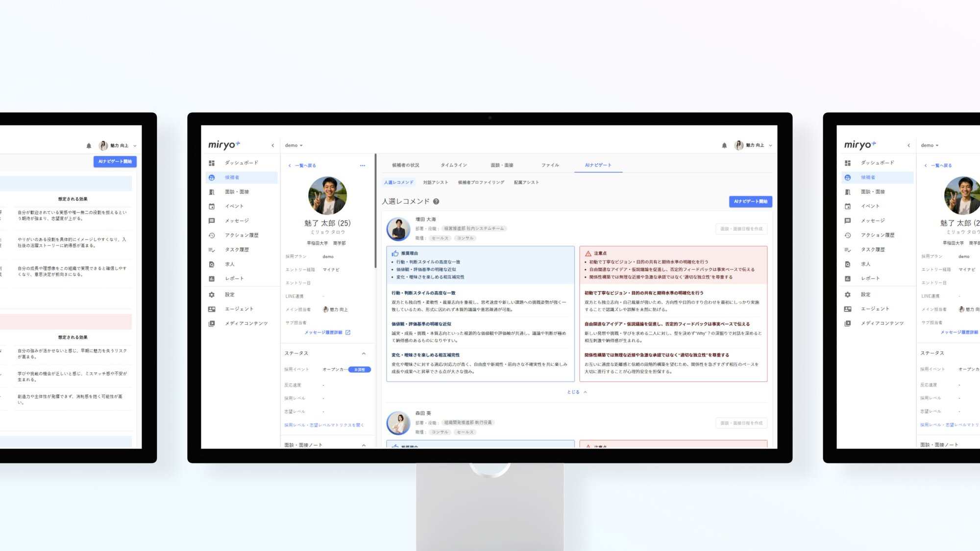Viewport: 980px width, 551px height.
Task: Switch to the タイムライン tab
Action: coord(454,165)
